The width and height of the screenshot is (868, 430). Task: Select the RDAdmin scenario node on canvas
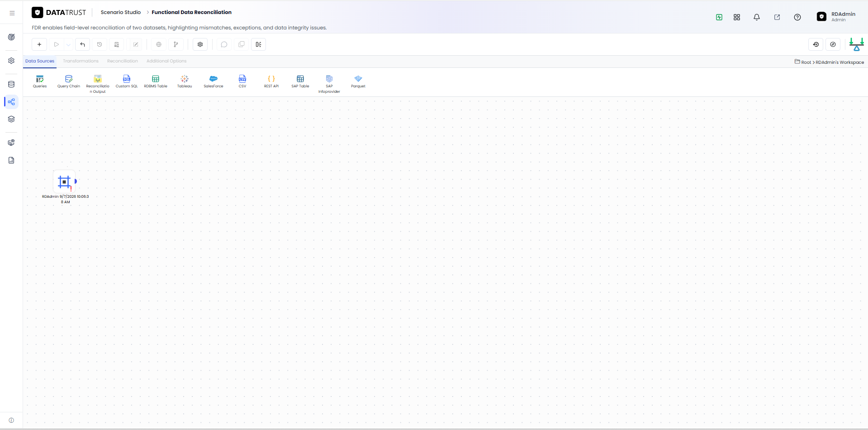65,182
